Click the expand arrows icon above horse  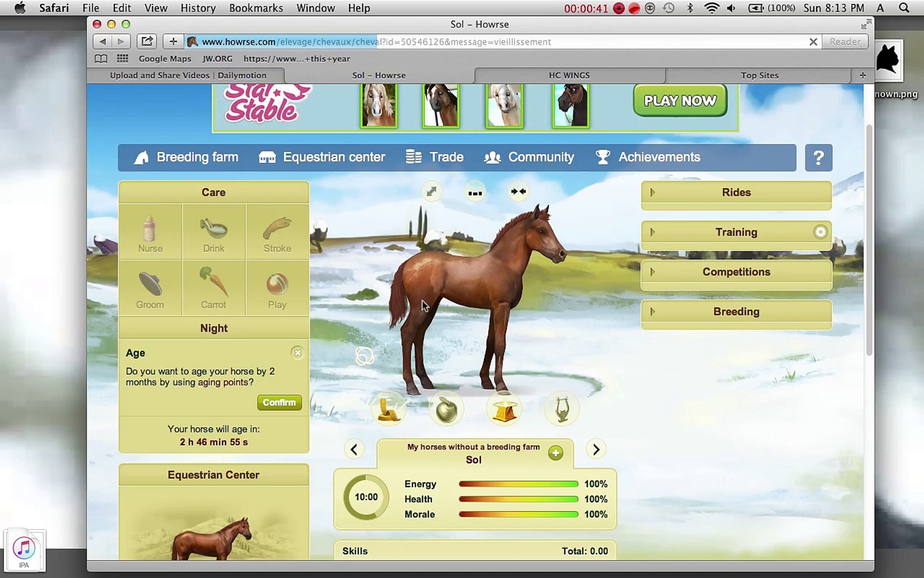432,192
